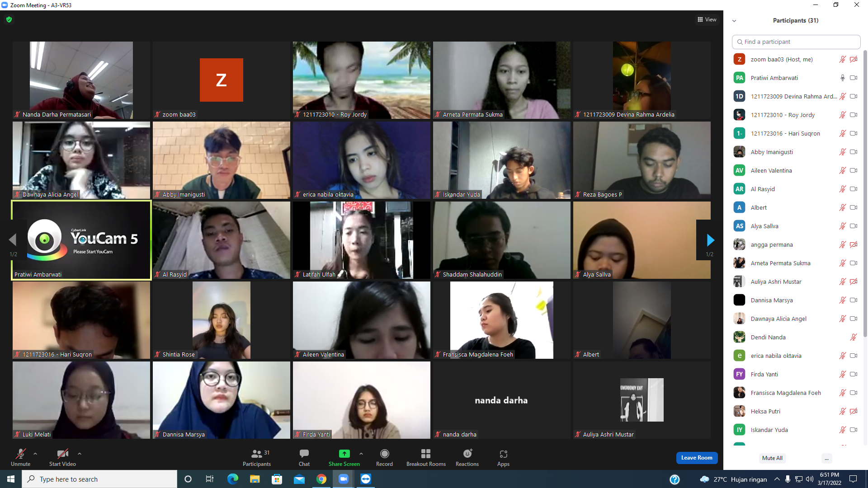Open video options arrow beside Start Video
The image size is (868, 488).
click(x=80, y=454)
